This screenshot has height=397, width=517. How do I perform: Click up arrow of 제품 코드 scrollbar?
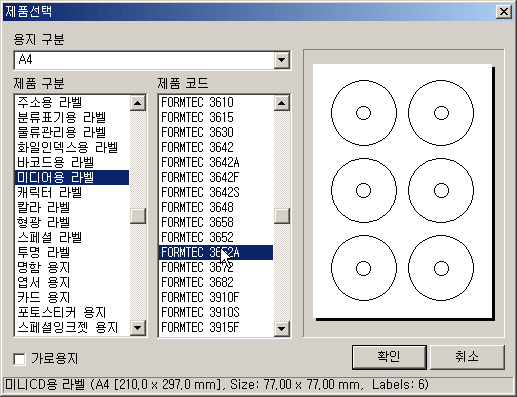pos(282,103)
